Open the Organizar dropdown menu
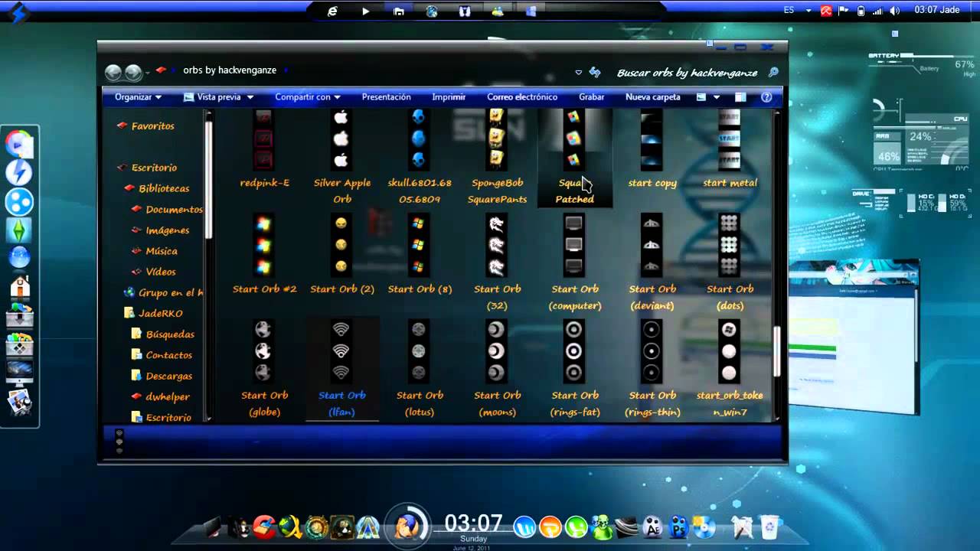 (138, 97)
